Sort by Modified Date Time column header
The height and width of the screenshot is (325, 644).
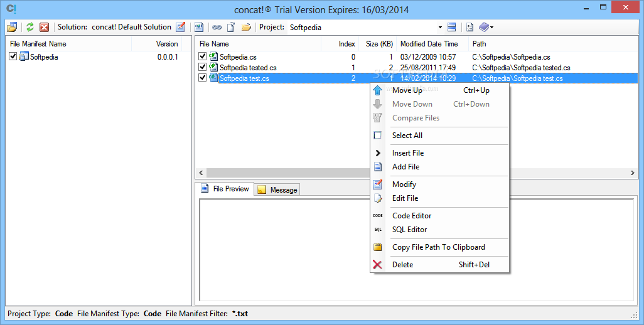(433, 44)
